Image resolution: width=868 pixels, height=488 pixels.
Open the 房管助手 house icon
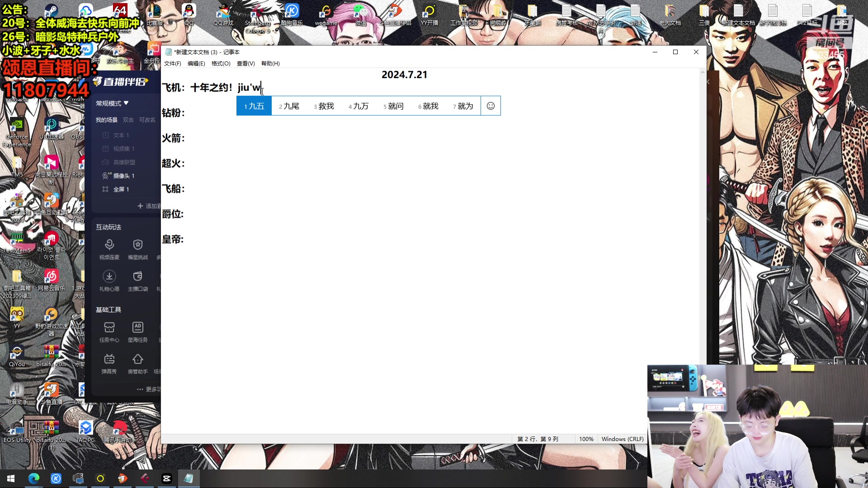coord(138,360)
